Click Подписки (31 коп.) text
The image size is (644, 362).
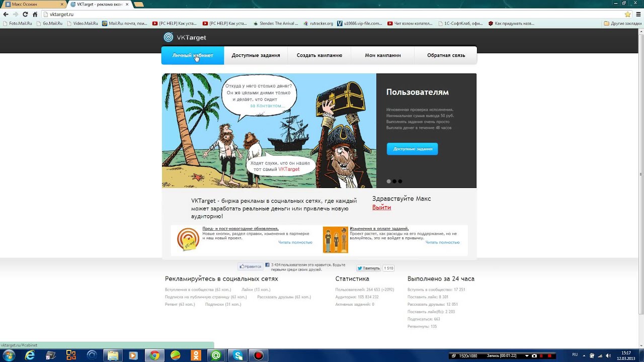point(223,304)
